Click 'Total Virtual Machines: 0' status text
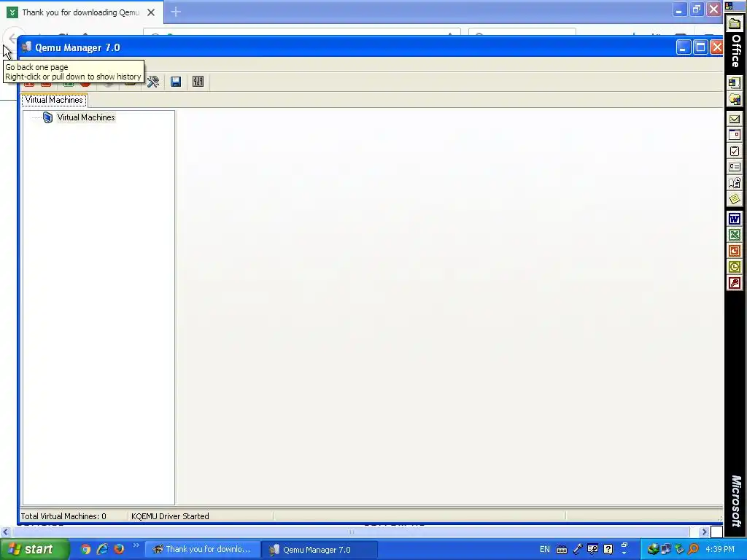Image resolution: width=747 pixels, height=560 pixels. [x=63, y=516]
